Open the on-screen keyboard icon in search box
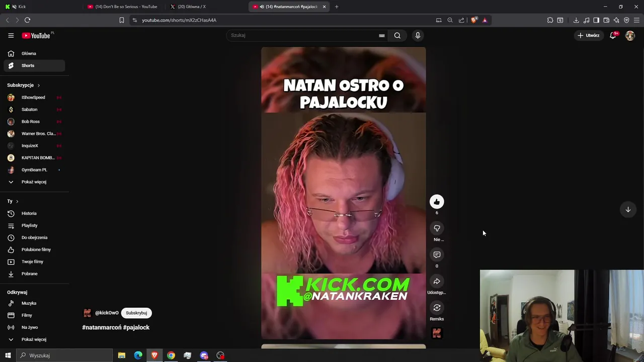The image size is (644, 362). pos(382,35)
